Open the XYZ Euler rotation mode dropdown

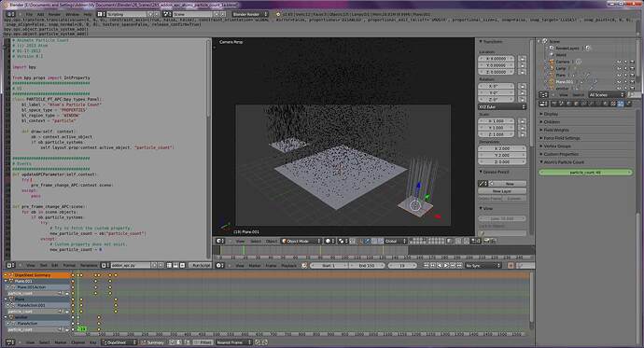tap(502, 106)
